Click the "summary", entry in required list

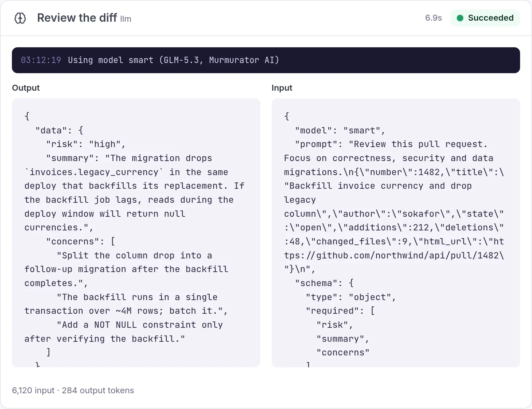[343, 339]
